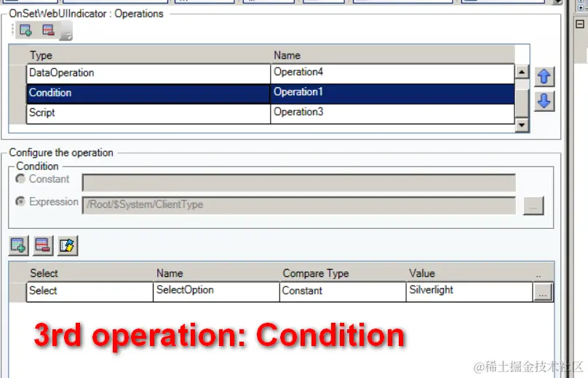The width and height of the screenshot is (588, 378).
Task: Click the Name column header in operations grid
Action: click(392, 55)
